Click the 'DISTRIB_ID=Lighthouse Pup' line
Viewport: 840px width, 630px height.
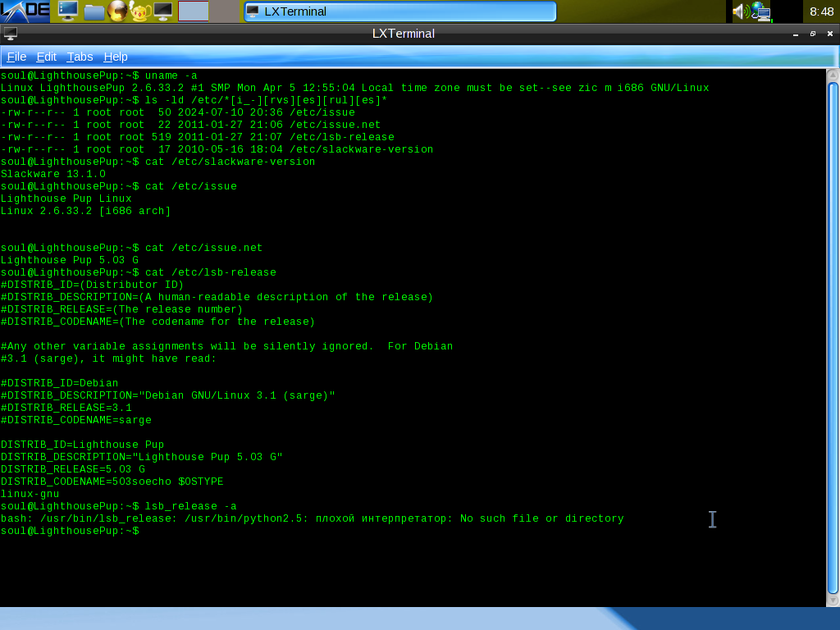coord(83,445)
